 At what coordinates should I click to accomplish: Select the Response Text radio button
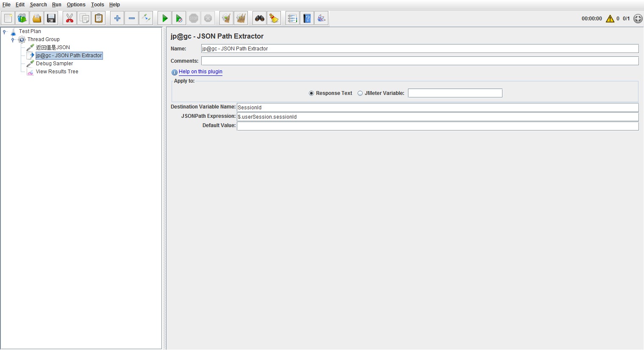pos(311,93)
